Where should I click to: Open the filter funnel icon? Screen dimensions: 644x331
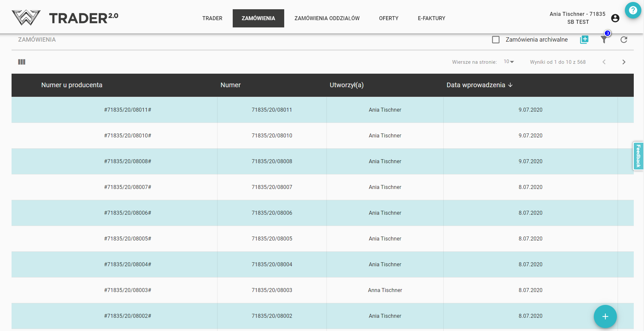(x=604, y=40)
